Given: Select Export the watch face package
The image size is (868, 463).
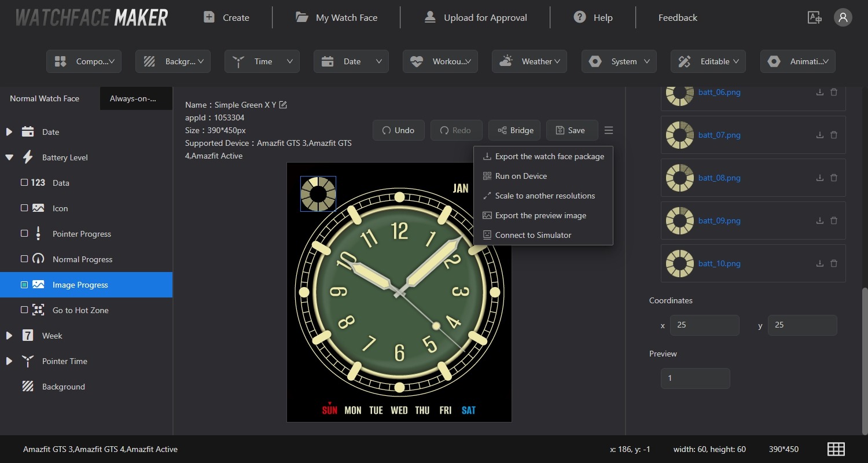Looking at the screenshot, I should point(549,156).
